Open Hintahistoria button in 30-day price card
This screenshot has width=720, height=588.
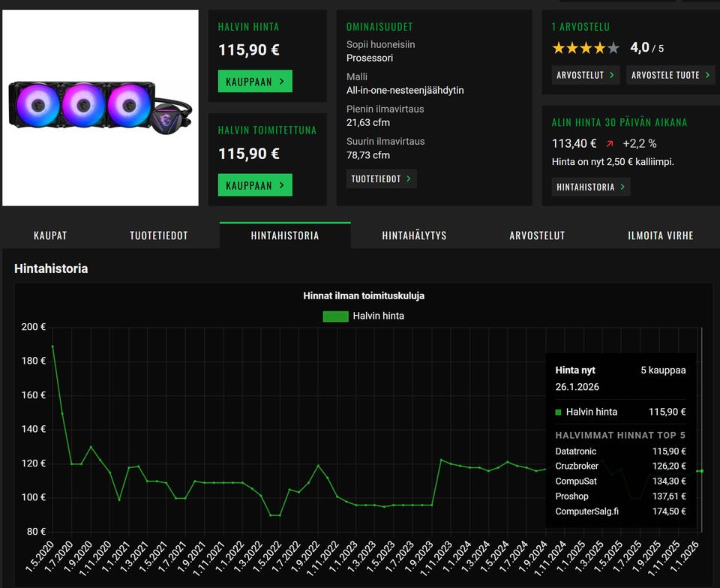point(590,187)
